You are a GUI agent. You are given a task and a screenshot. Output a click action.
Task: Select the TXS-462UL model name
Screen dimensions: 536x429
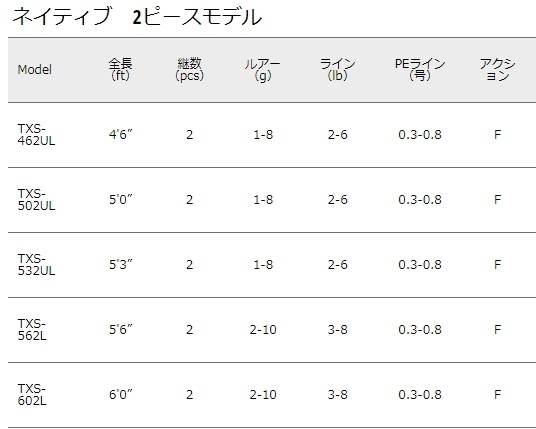tap(36, 135)
